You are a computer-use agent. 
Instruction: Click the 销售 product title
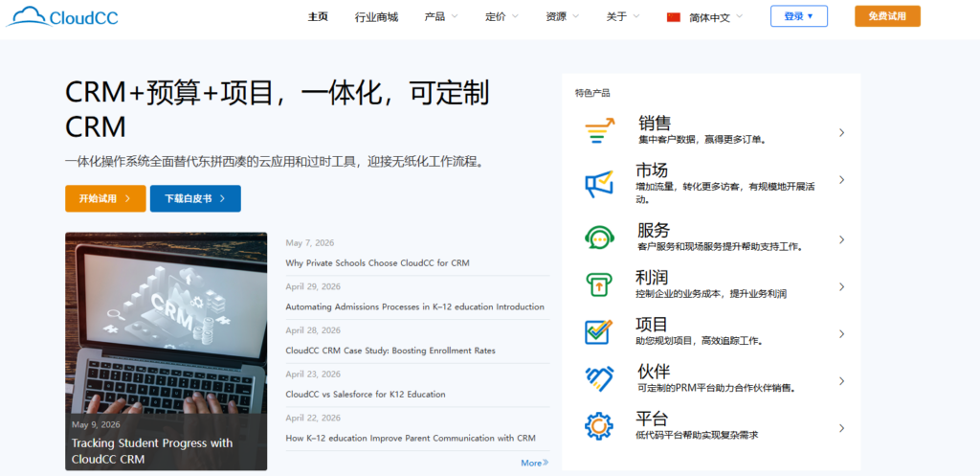tap(655, 123)
